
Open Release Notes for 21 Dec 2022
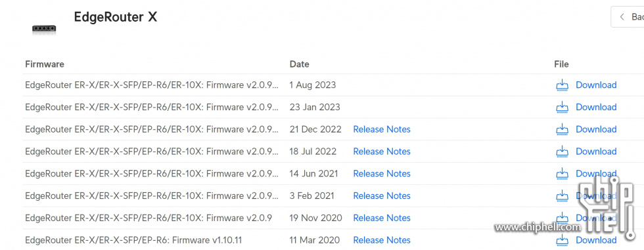click(382, 129)
